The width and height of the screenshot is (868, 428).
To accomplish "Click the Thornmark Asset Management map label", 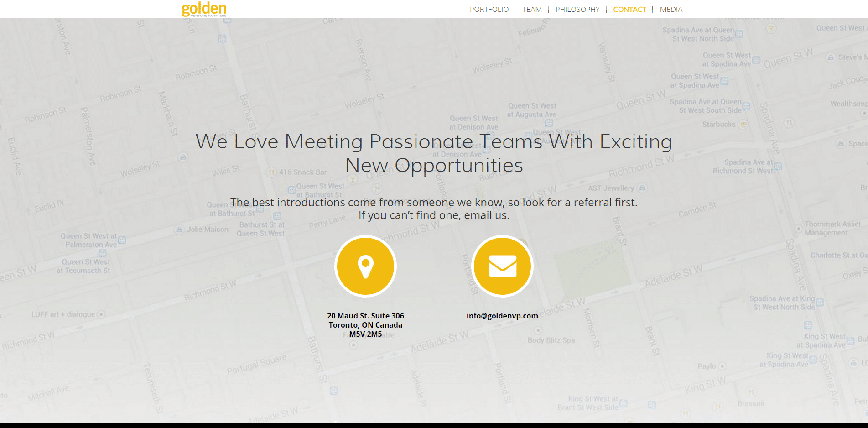I will pyautogui.click(x=832, y=228).
